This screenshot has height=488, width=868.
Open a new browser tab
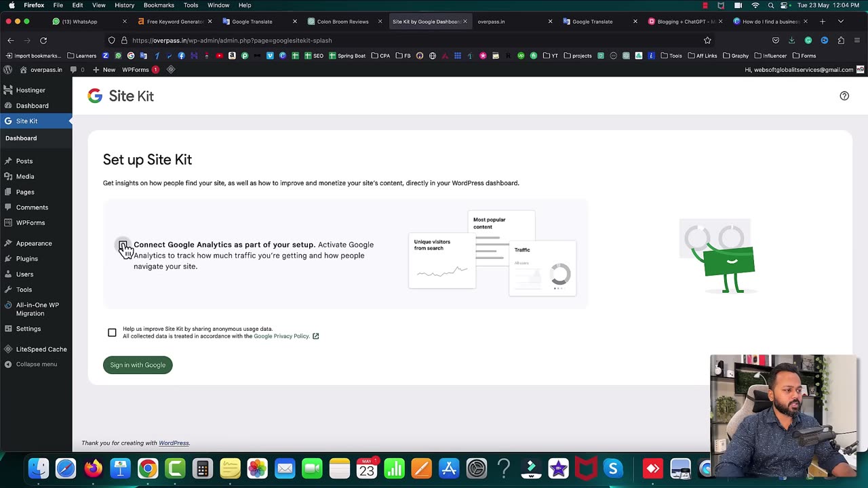pyautogui.click(x=823, y=22)
